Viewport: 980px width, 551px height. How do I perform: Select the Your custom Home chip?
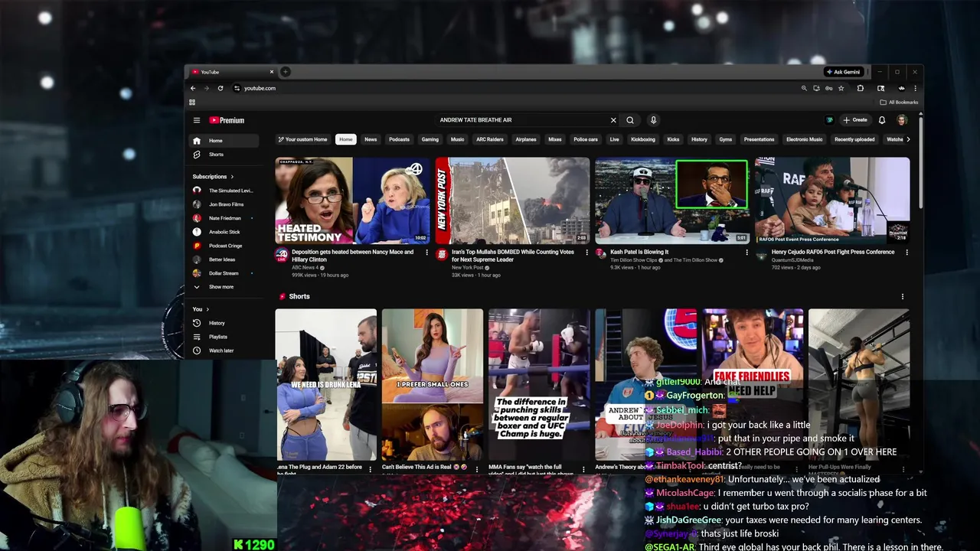(x=303, y=139)
